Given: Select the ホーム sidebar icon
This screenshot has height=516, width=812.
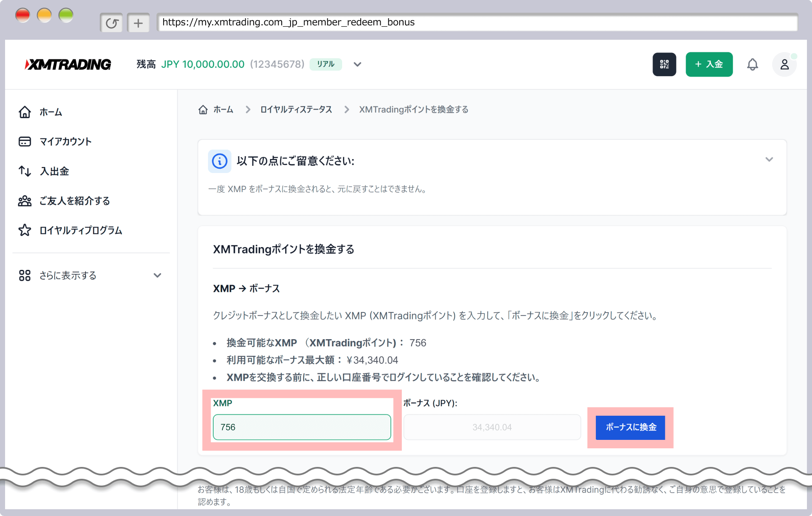Looking at the screenshot, I should click(25, 112).
